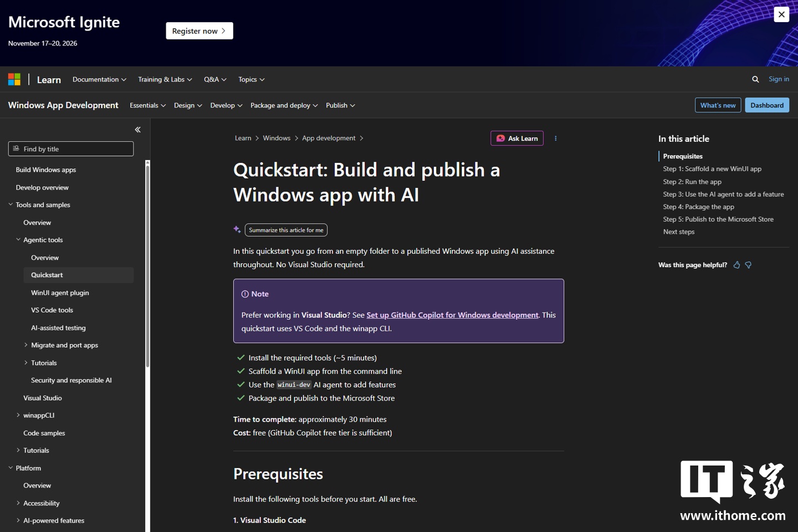Open the Training & Labs menu
The height and width of the screenshot is (532, 798).
[165, 79]
